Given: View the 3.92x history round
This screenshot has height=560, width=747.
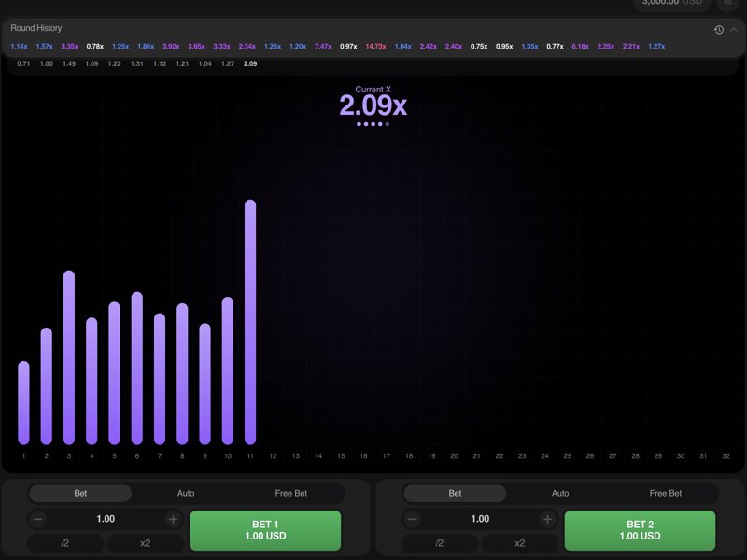Looking at the screenshot, I should click(171, 46).
